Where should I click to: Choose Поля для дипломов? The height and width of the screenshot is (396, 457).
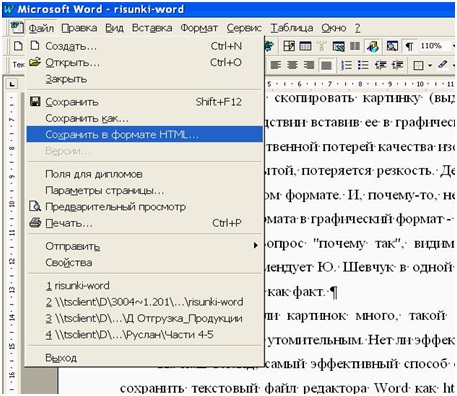(145, 174)
